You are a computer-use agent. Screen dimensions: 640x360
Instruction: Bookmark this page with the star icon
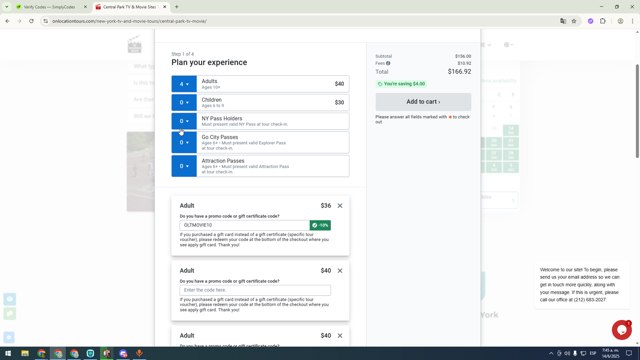[574, 21]
